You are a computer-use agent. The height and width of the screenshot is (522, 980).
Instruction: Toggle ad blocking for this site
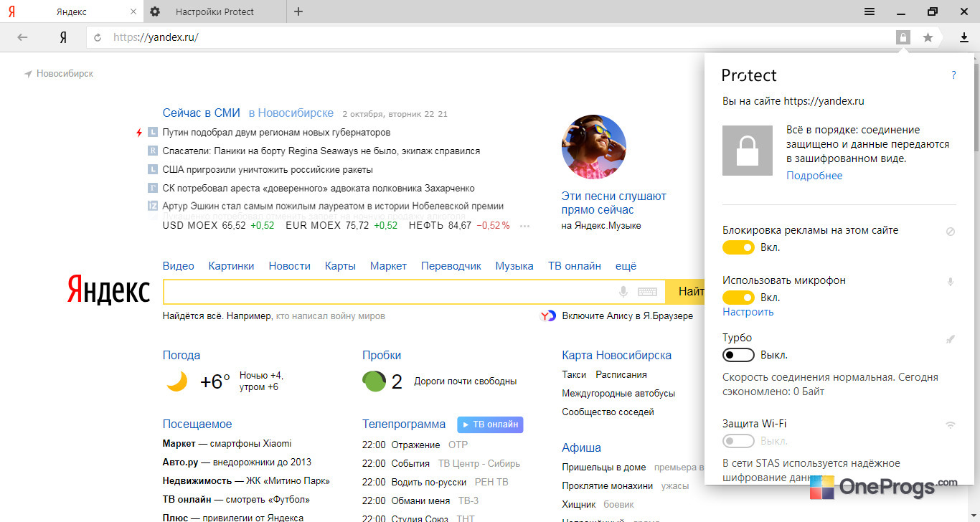pyautogui.click(x=738, y=247)
